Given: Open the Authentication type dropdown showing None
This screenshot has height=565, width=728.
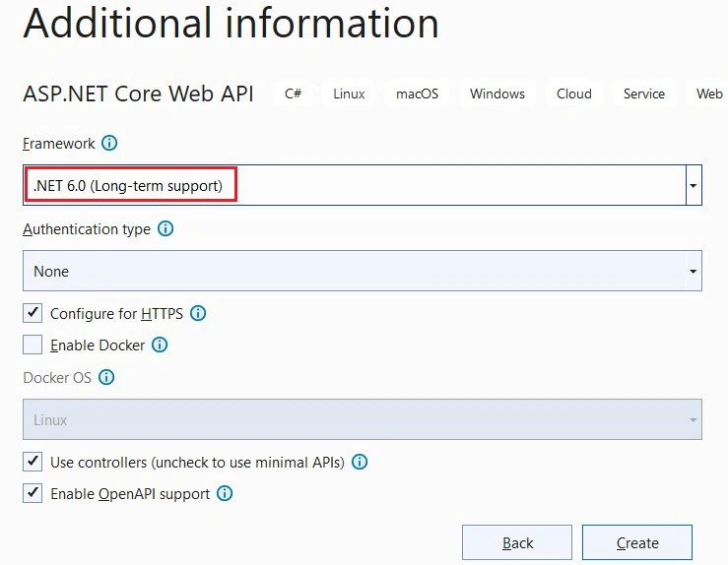Looking at the screenshot, I should [363, 271].
